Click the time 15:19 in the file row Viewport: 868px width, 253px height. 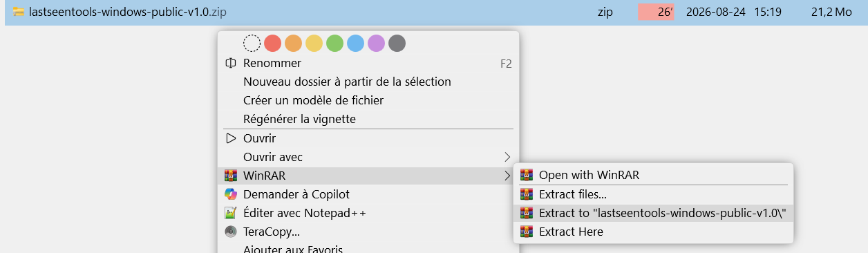tap(768, 12)
